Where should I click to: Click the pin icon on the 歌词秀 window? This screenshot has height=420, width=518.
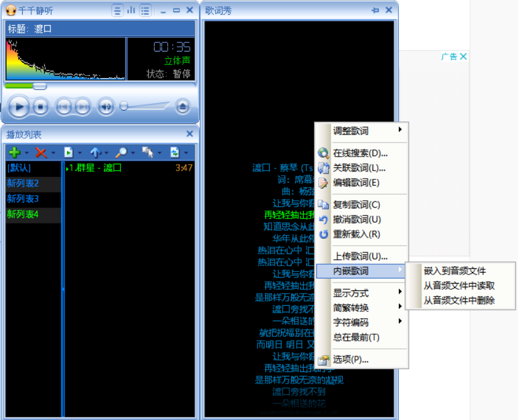pyautogui.click(x=377, y=10)
